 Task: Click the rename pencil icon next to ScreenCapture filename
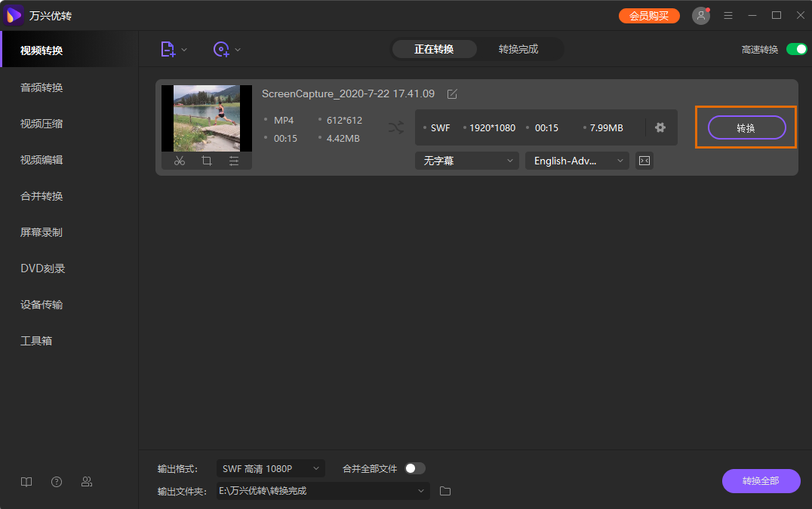tap(451, 94)
